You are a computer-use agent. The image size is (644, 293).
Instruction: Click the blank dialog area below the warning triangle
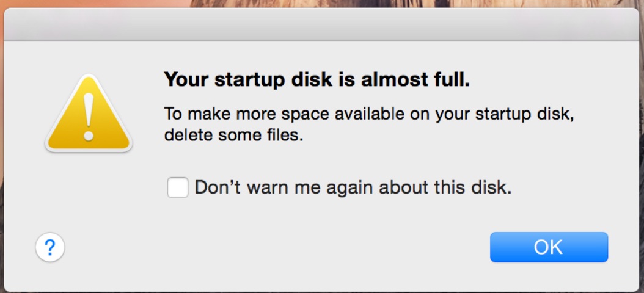pyautogui.click(x=89, y=189)
